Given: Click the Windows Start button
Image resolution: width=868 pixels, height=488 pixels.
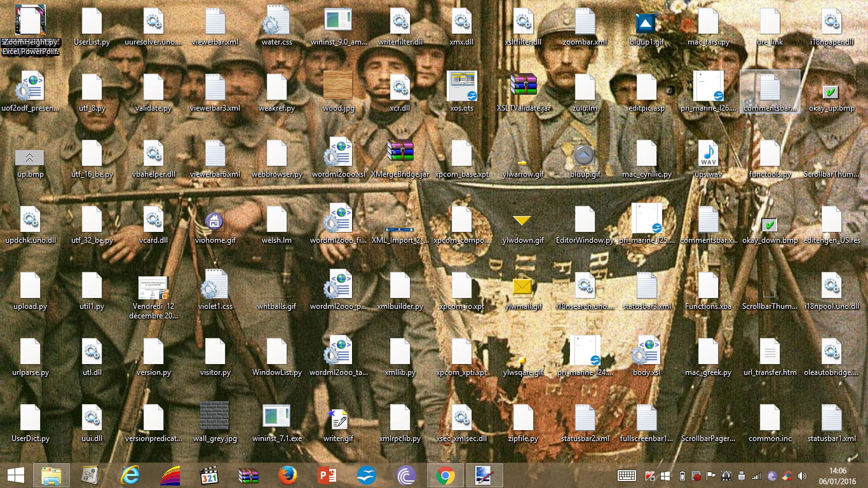Looking at the screenshot, I should (16, 475).
